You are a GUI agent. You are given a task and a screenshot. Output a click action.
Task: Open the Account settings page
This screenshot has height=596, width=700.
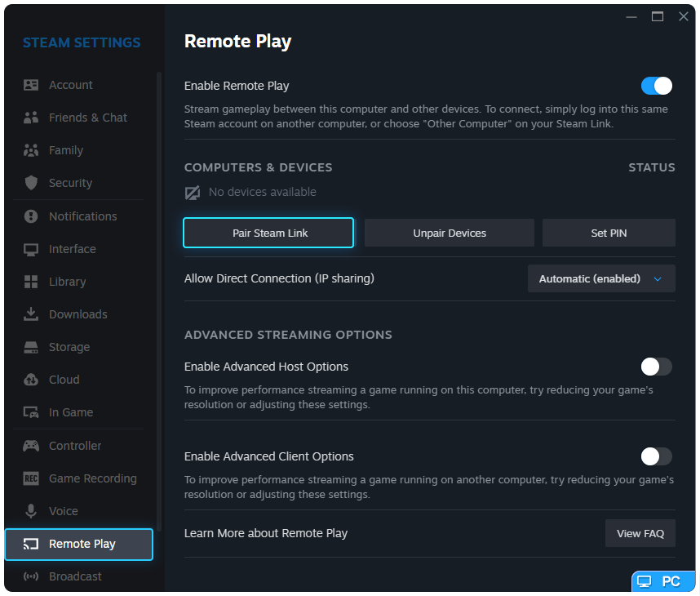coord(79,85)
